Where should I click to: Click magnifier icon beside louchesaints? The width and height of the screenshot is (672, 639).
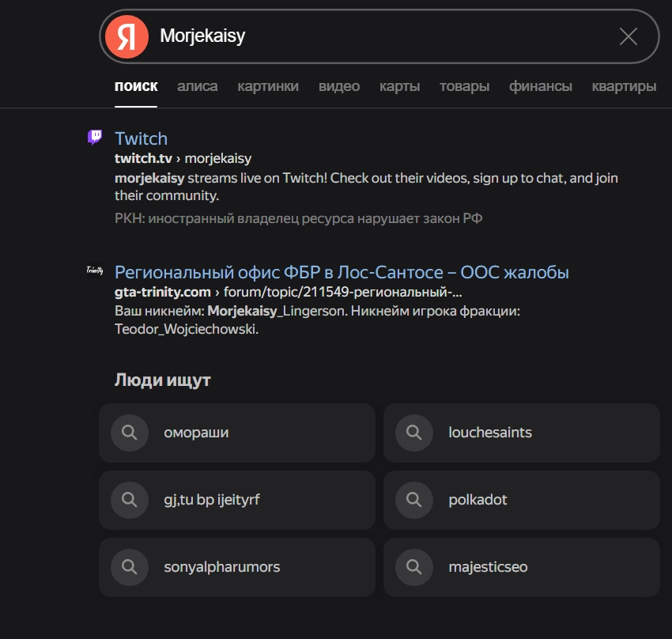pyautogui.click(x=413, y=433)
